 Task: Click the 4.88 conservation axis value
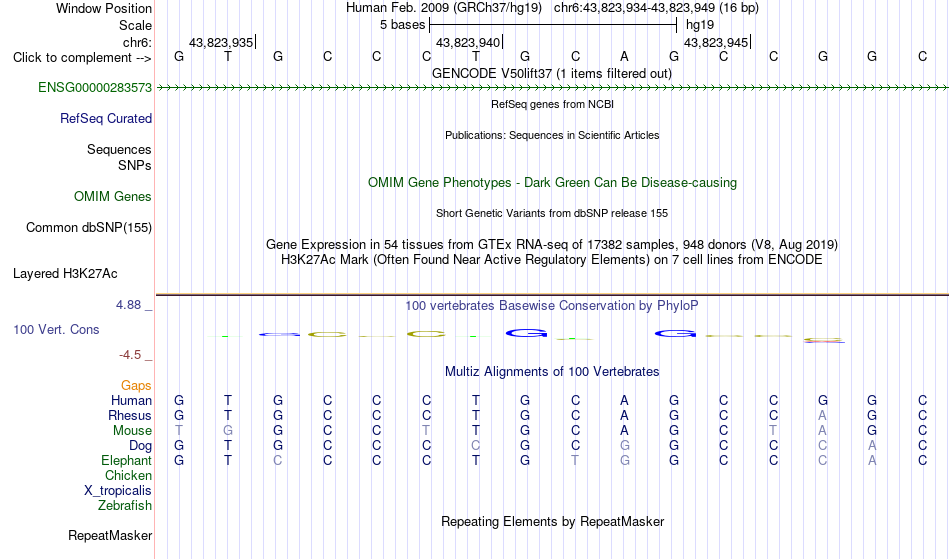point(128,305)
